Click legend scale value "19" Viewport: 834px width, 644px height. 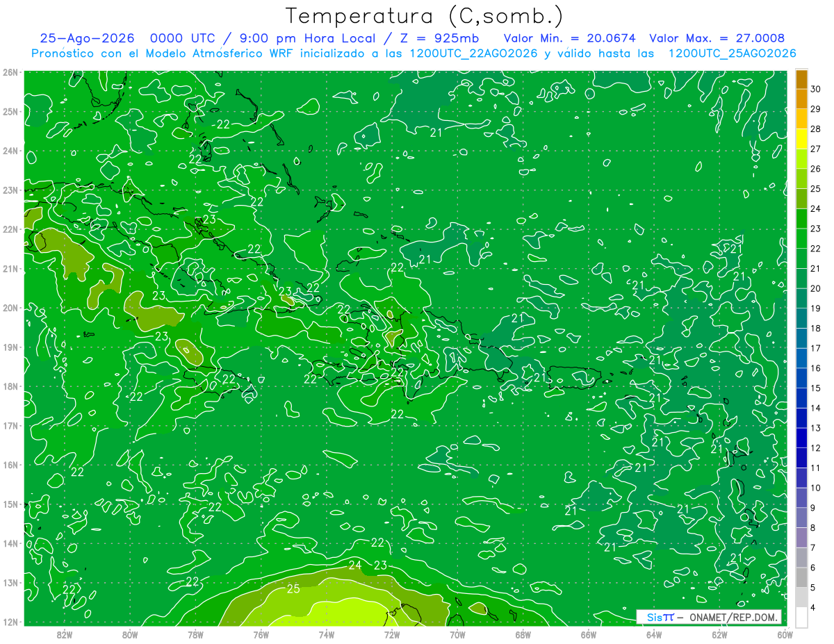816,308
